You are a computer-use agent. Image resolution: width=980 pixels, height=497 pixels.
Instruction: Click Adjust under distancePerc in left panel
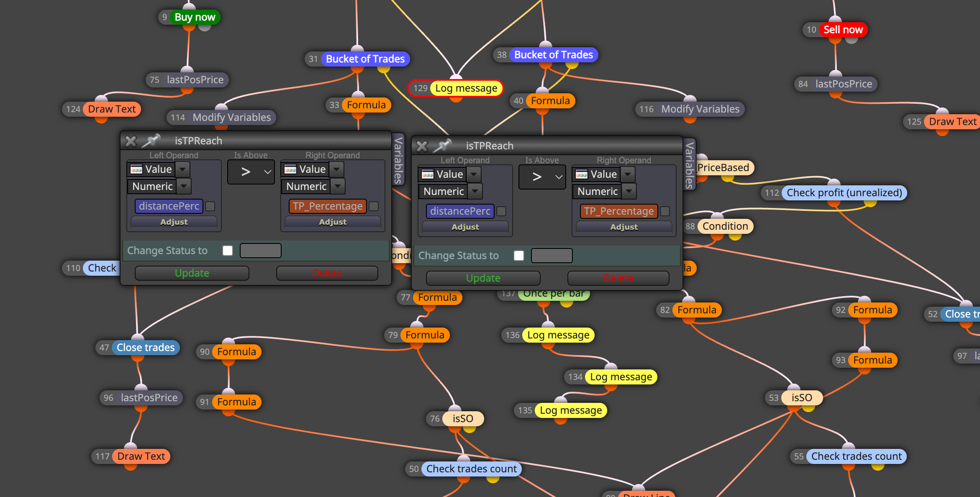pos(174,222)
